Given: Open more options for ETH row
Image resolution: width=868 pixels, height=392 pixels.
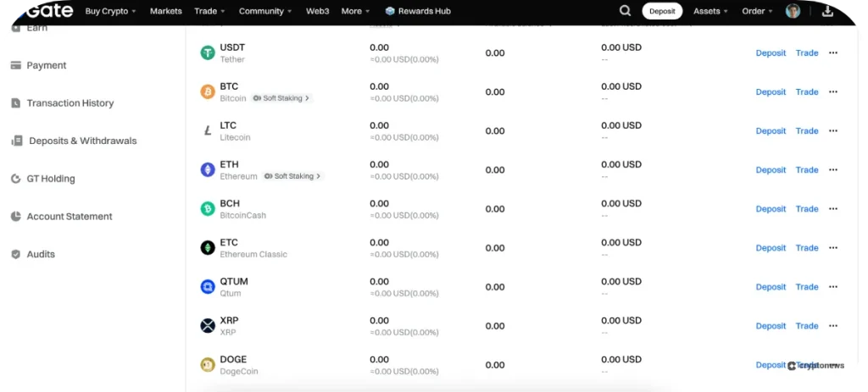Looking at the screenshot, I should [x=833, y=169].
